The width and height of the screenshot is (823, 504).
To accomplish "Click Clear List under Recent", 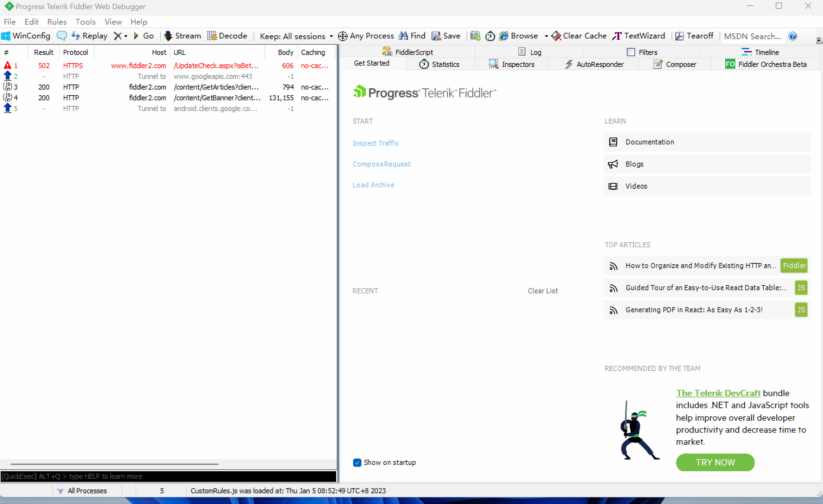I will click(x=543, y=290).
